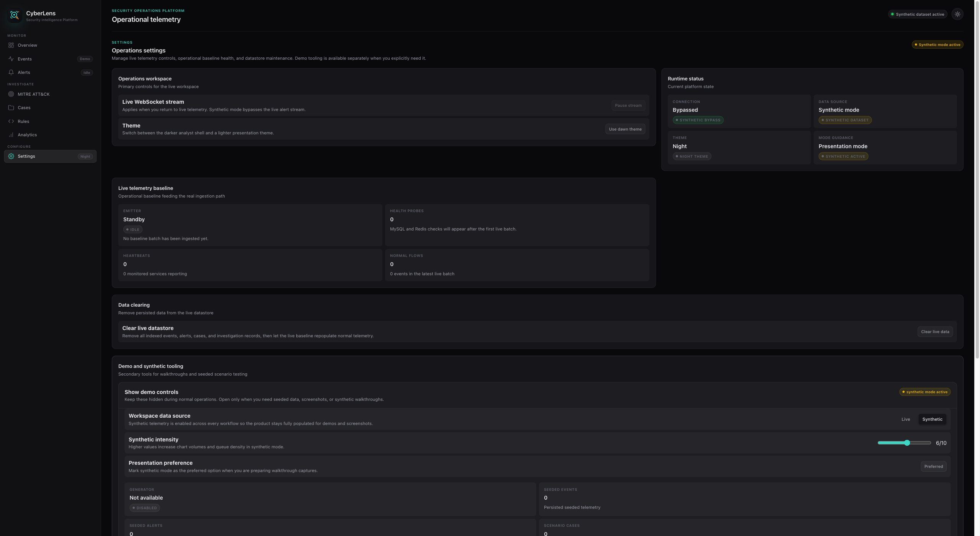This screenshot has height=536, width=980.
Task: Click the Cases folder icon
Action: (x=11, y=108)
